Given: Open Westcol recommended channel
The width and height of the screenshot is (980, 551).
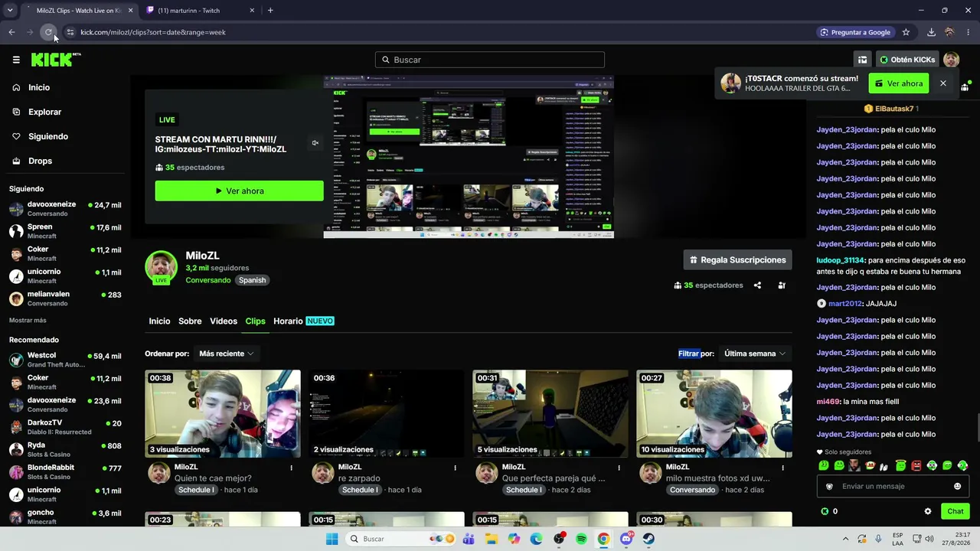Looking at the screenshot, I should pos(65,360).
